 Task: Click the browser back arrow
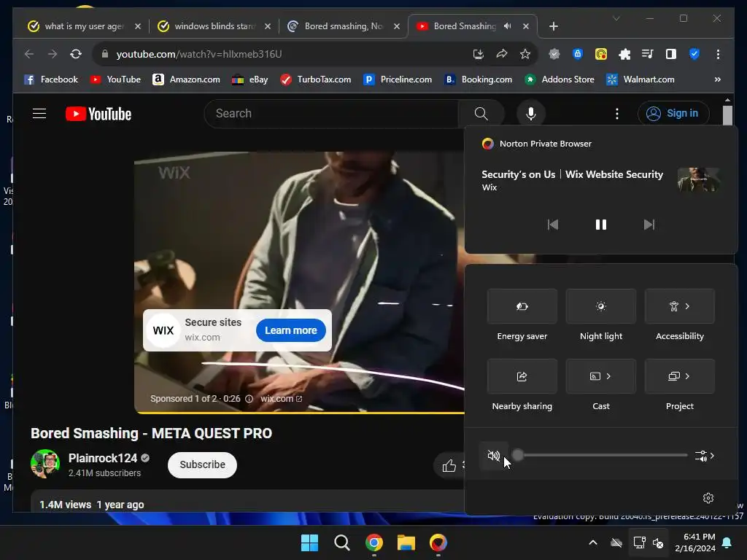point(29,54)
